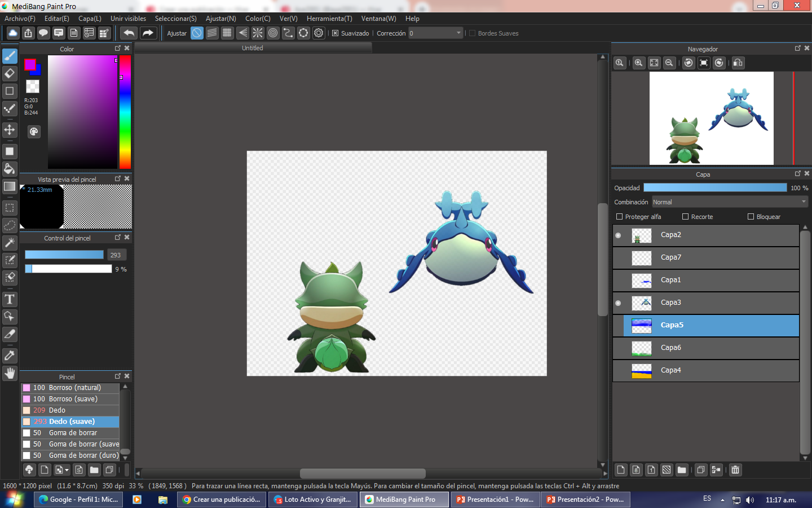
Task: Duplicate layer icon in the Capa panel
Action: (701, 470)
